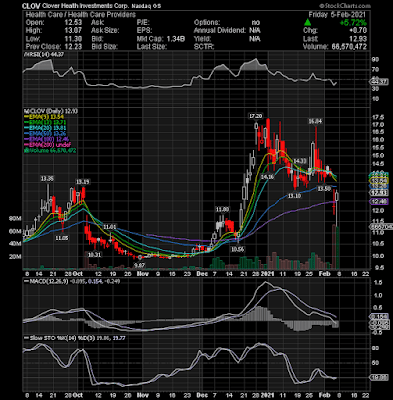393x400 pixels.
Task: Click the 14.16 price annotation
Action: tap(267, 177)
